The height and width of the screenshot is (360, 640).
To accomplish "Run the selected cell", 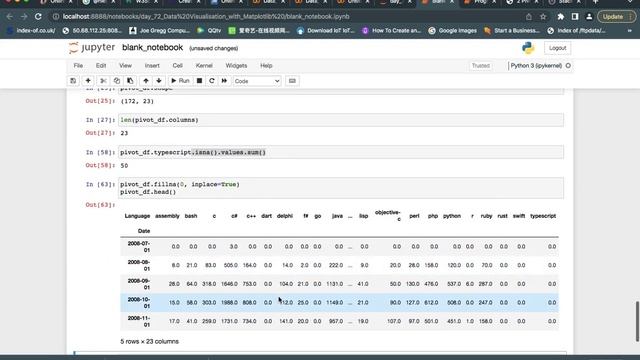I will (x=180, y=81).
